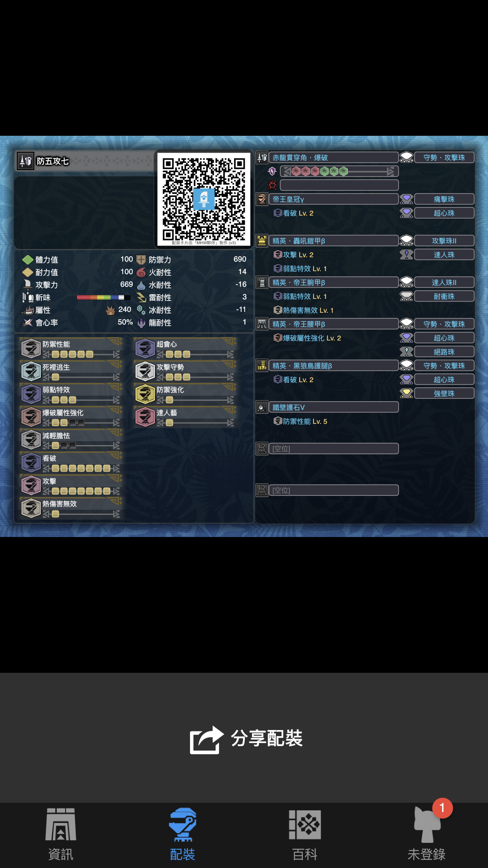
Task: Click the 防禦強化 yellow skill icon
Action: (x=145, y=394)
